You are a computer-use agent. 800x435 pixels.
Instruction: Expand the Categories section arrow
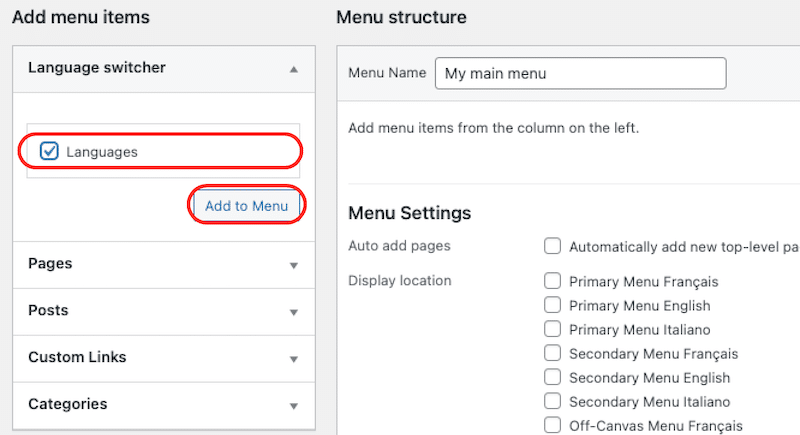293,406
